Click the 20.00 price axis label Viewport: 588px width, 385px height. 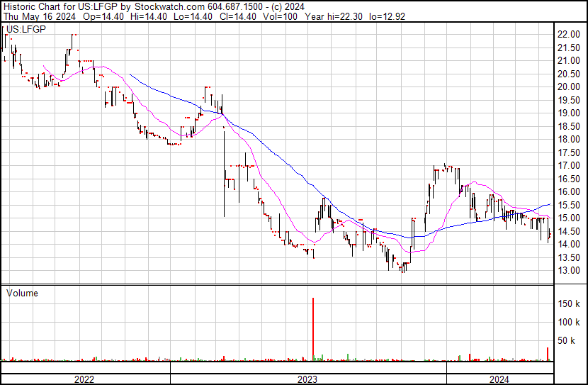point(568,87)
